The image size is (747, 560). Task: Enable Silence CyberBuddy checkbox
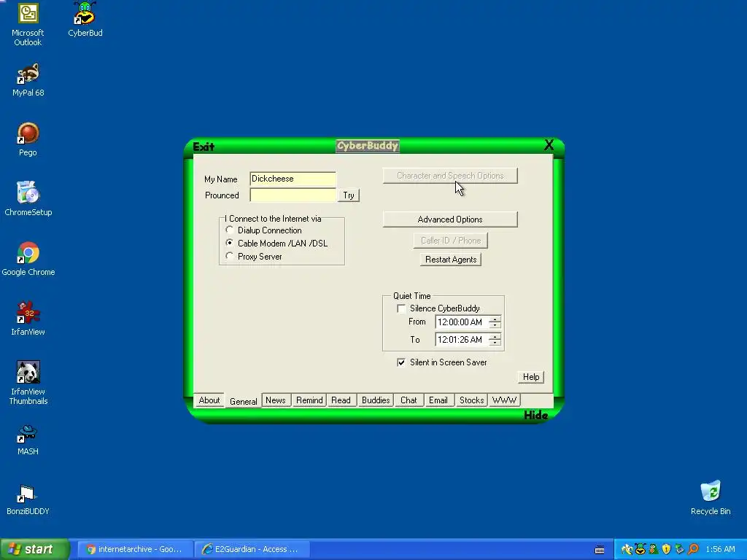(x=402, y=308)
